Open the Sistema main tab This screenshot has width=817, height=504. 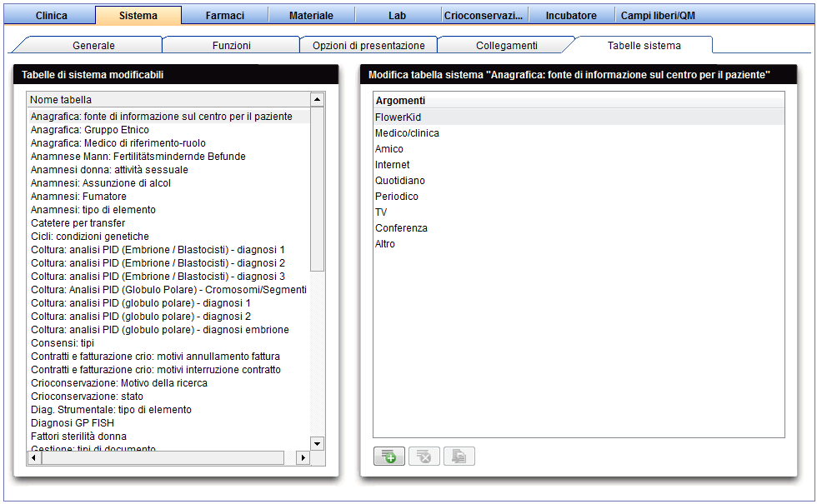138,16
